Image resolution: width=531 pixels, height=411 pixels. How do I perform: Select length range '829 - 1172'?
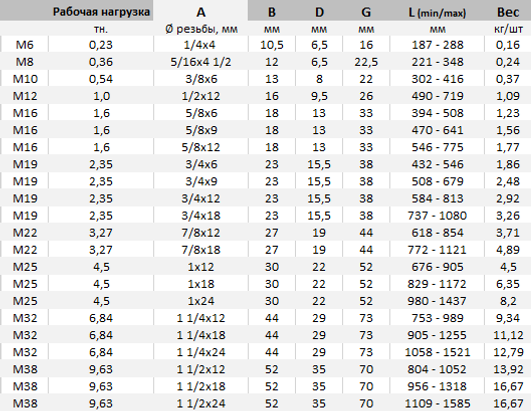pos(437,284)
